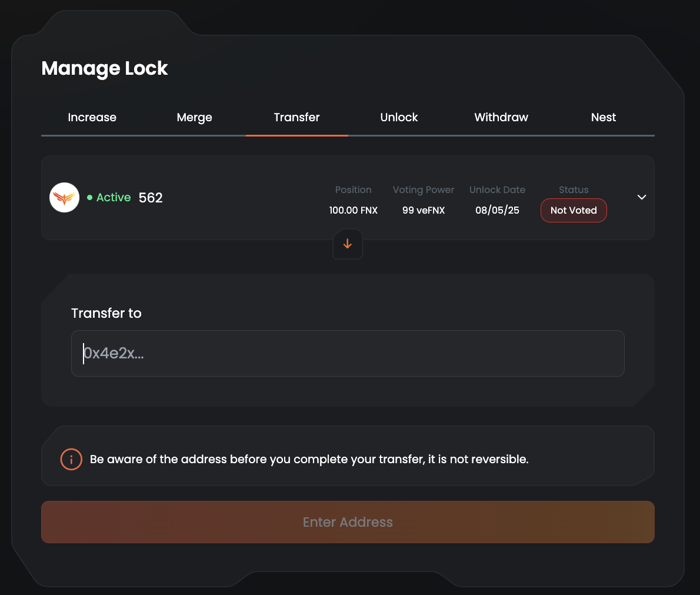Screen dimensions: 700x595
Task: Click the orange info circle icon
Action: (x=71, y=459)
